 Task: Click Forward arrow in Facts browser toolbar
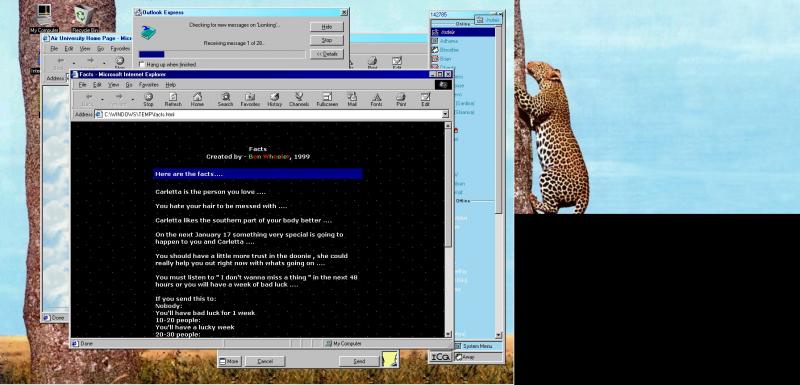click(118, 99)
